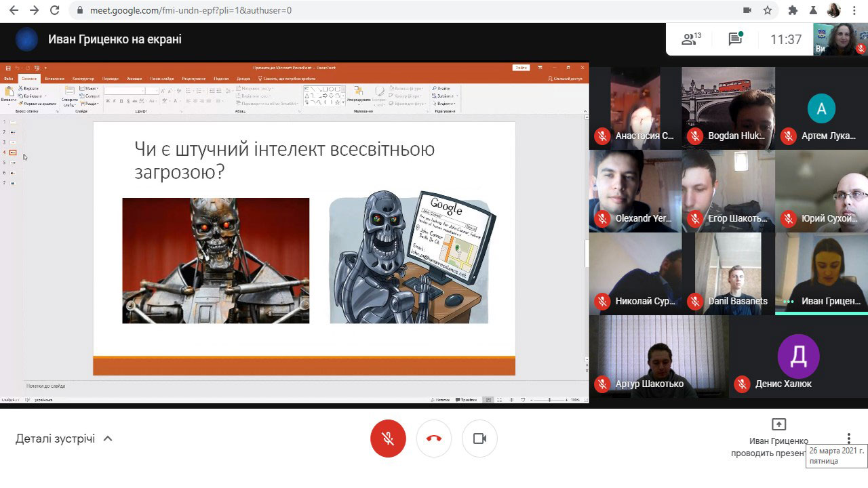Select Olexandr Yer's video tile

[635, 190]
